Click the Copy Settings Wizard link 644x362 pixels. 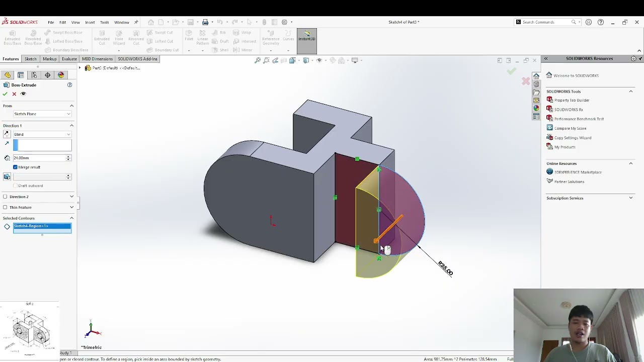[573, 138]
